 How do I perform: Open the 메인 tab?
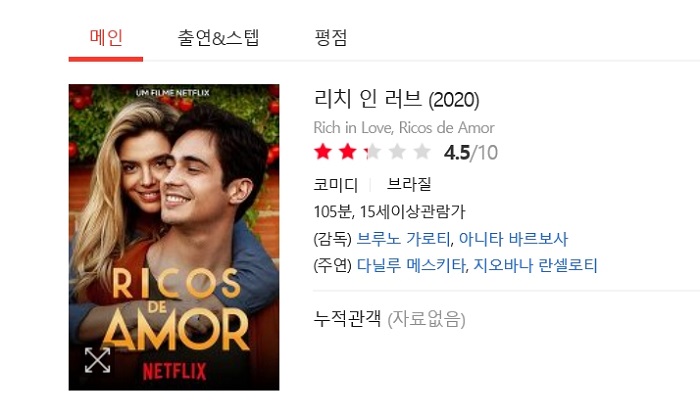click(x=106, y=37)
